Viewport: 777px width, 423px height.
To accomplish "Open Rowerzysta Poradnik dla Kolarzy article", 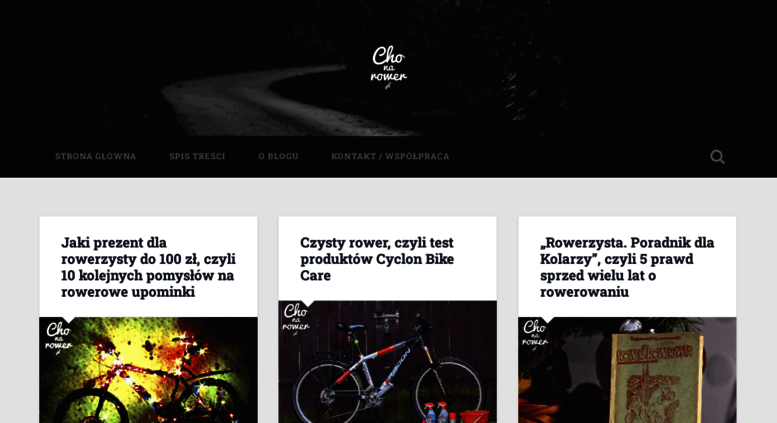I will pyautogui.click(x=627, y=267).
